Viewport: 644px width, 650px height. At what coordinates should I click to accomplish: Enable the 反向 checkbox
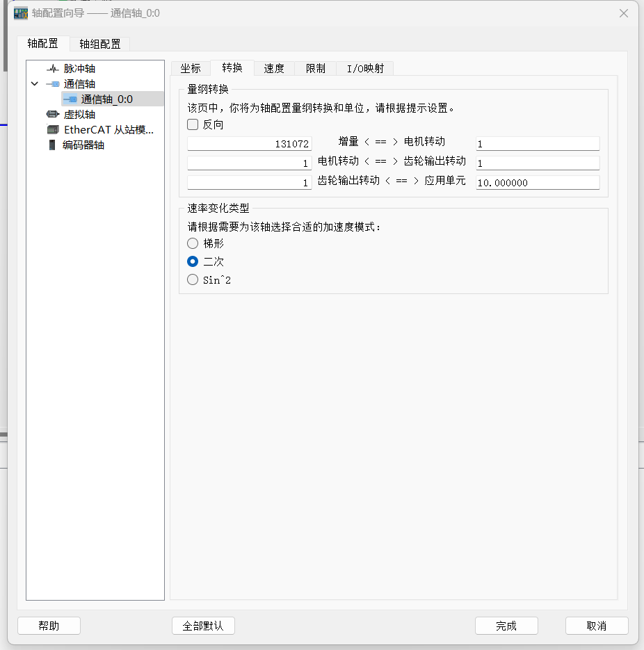coord(193,124)
